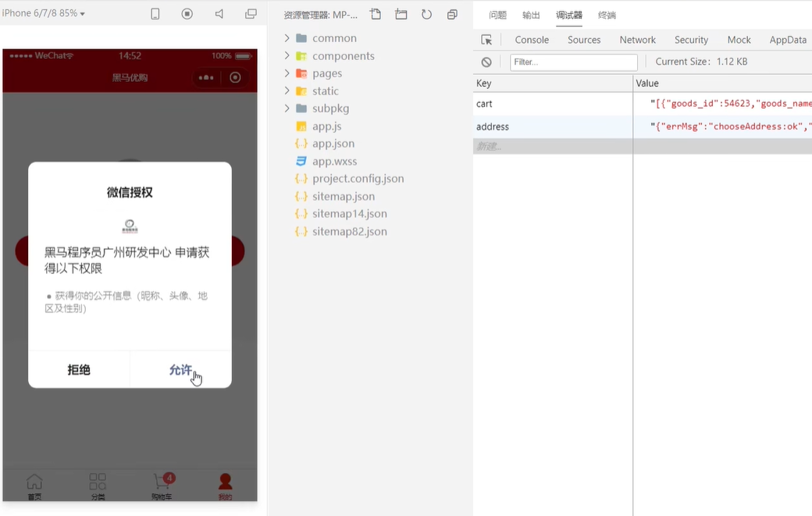Open the Network tab

(637, 40)
